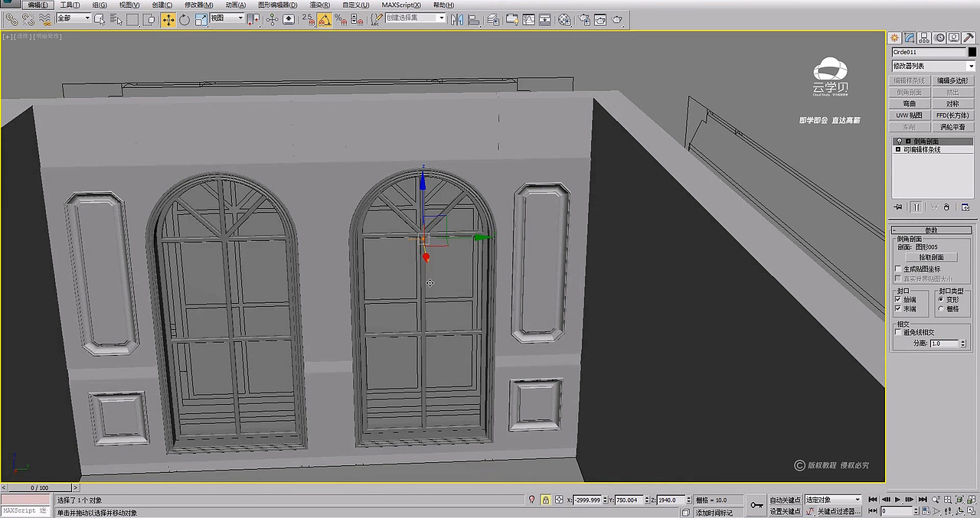Screen dimensions: 980x518
Task: Activate Select and Scale tool
Action: 201,18
